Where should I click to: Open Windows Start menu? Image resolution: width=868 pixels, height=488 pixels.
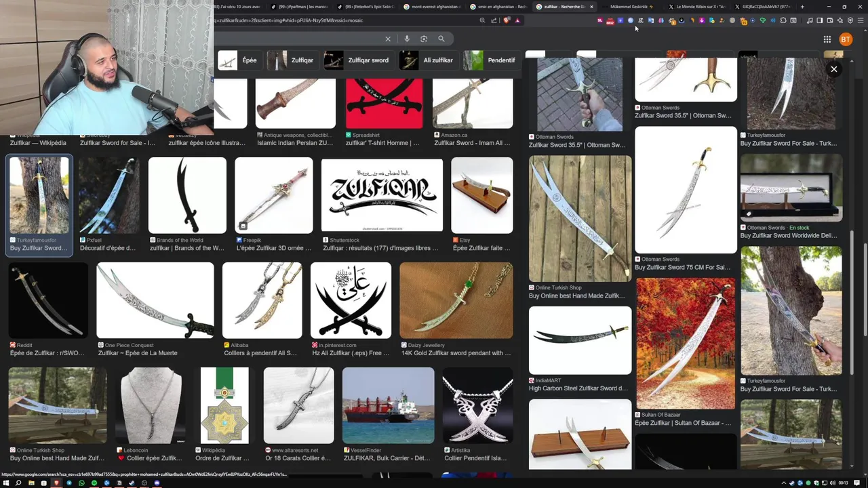(6, 483)
